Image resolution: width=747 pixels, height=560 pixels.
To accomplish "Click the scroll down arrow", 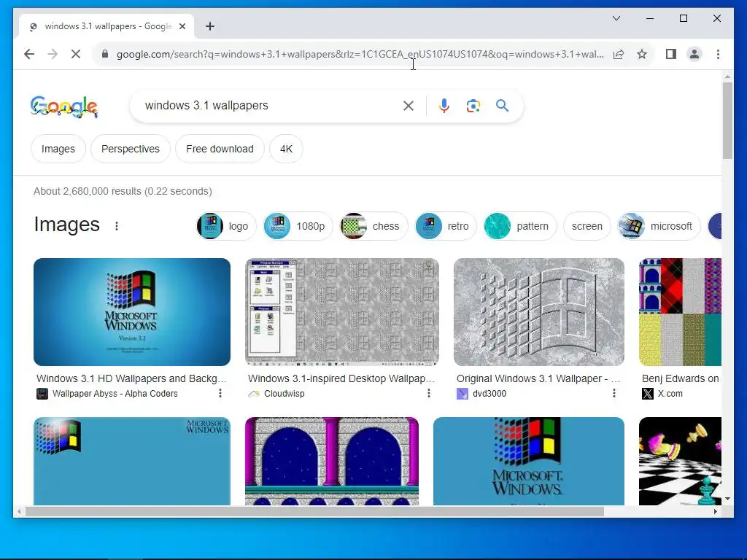I will click(727, 499).
